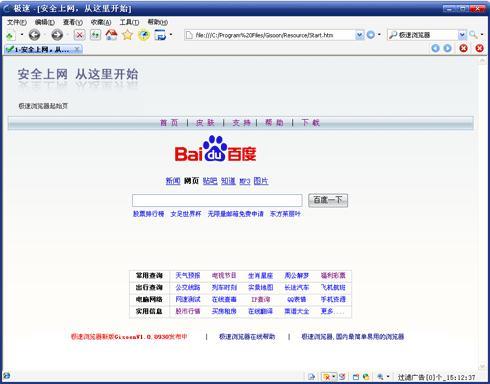Click the Baidu 贴吧 link
Image resolution: width=490 pixels, height=384 pixels.
tap(210, 181)
